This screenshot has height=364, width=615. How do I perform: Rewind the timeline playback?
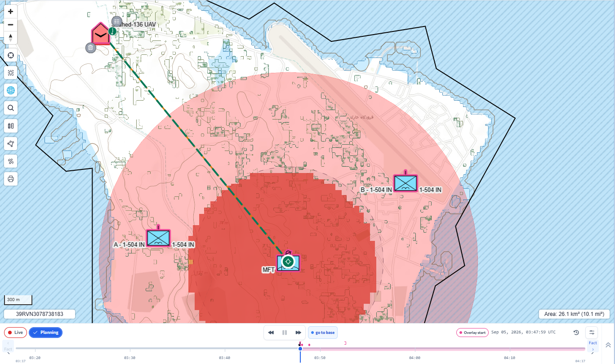tap(271, 333)
